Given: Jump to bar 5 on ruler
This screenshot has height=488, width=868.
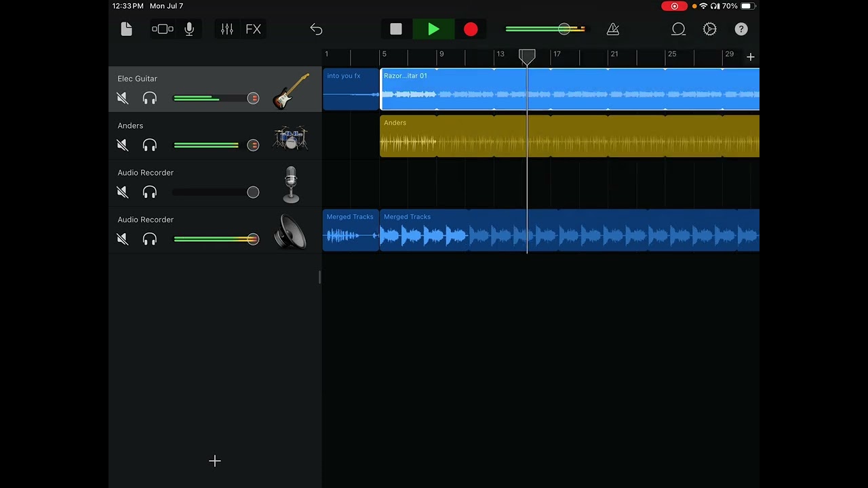Looking at the screenshot, I should coord(384,54).
